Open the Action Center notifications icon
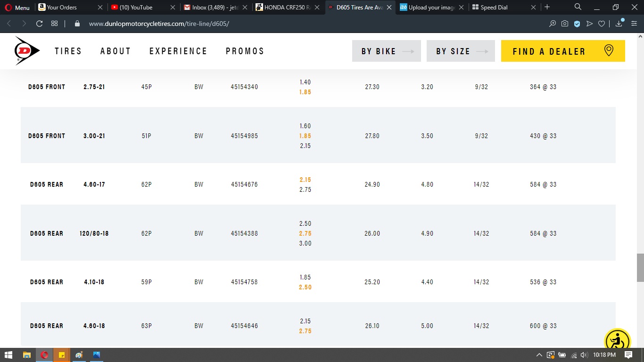 (x=628, y=354)
